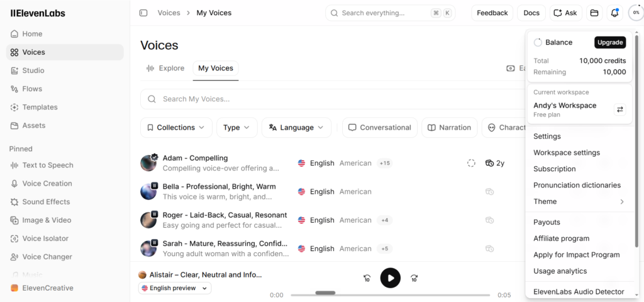
Task: Click the clock icon in Sarah row
Action: [489, 249]
